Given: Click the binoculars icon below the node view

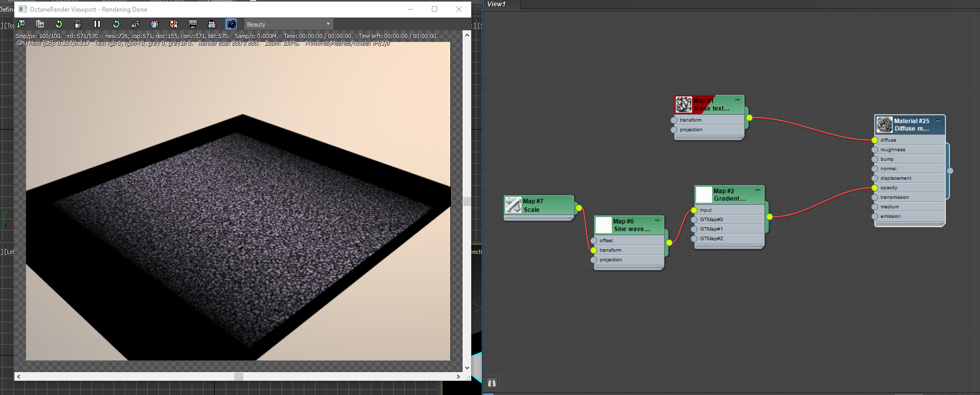Looking at the screenshot, I should 492,383.
